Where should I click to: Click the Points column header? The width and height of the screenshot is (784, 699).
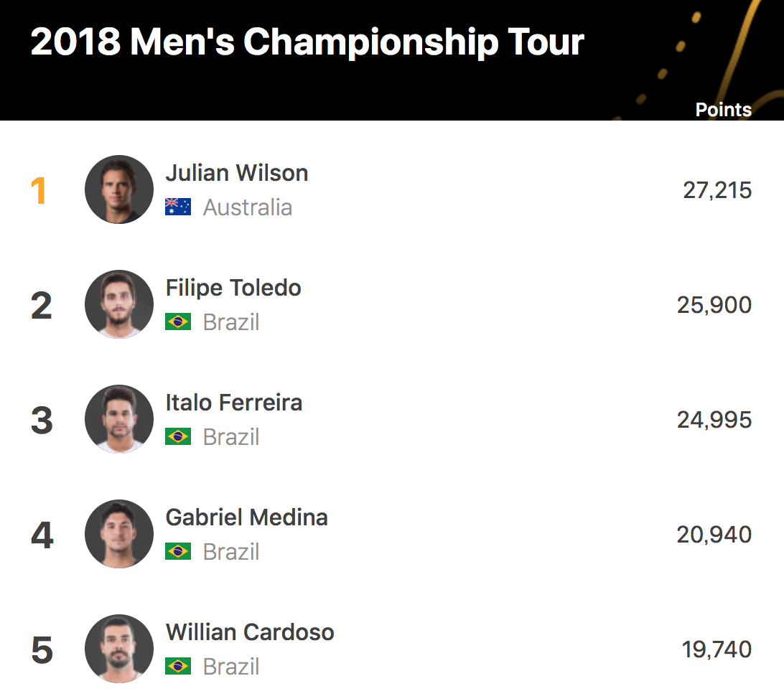[723, 110]
